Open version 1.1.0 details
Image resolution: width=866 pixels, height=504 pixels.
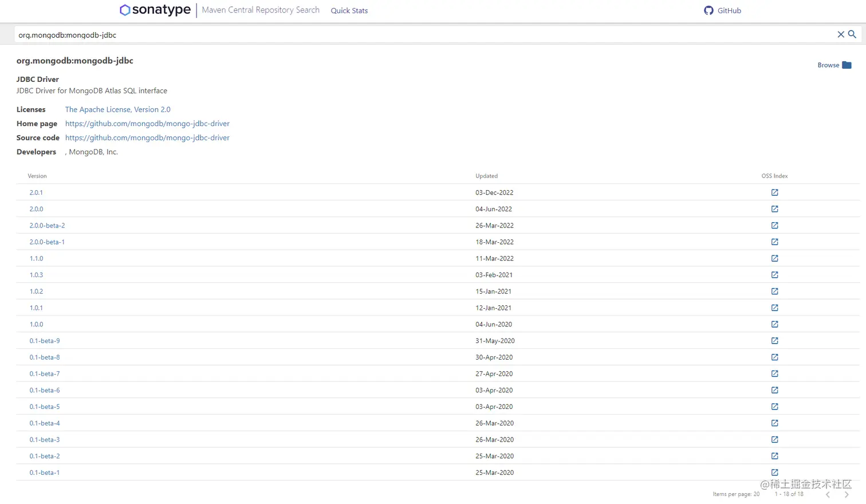36,258
